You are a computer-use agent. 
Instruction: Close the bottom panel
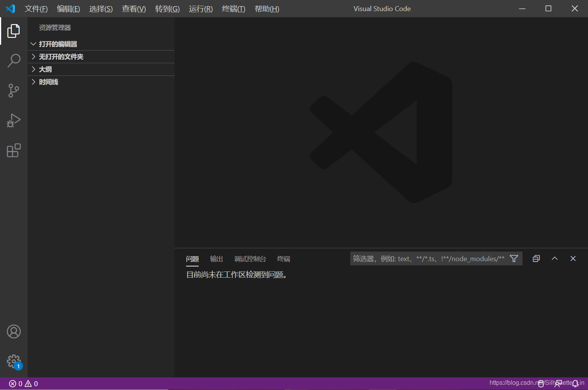pyautogui.click(x=573, y=258)
